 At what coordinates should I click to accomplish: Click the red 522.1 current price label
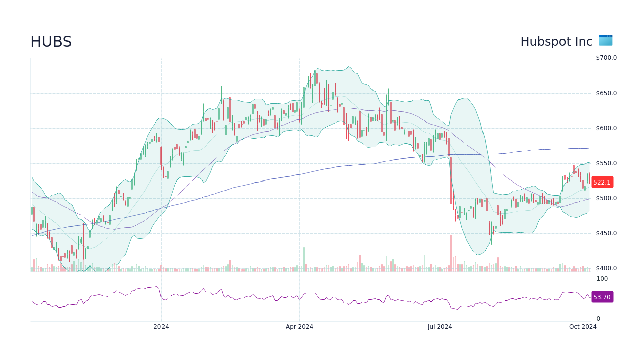point(602,183)
